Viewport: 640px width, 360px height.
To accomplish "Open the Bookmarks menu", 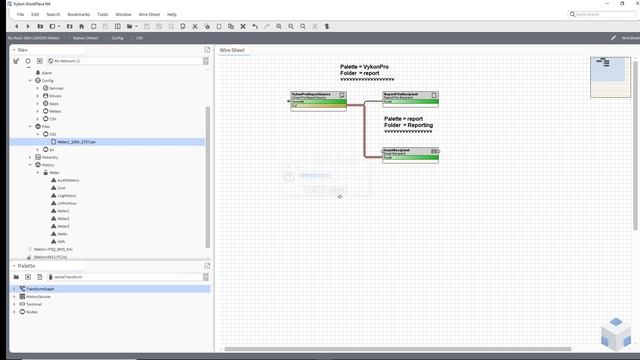I will (78, 14).
